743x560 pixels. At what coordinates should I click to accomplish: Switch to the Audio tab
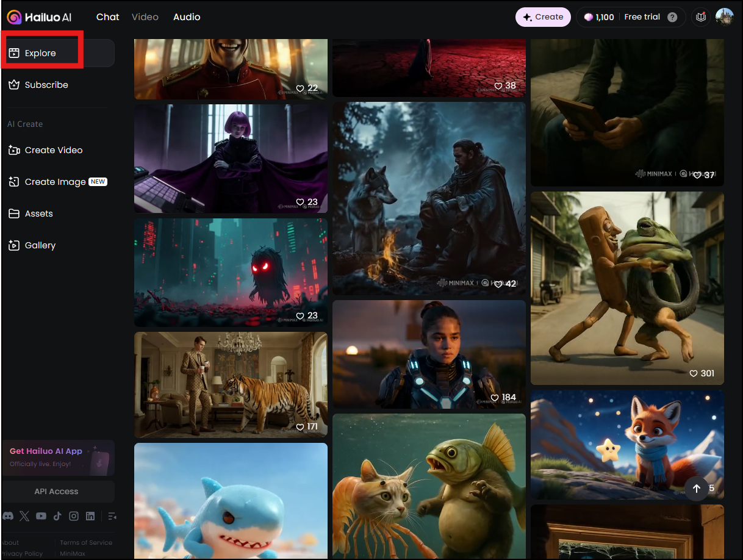tap(187, 17)
